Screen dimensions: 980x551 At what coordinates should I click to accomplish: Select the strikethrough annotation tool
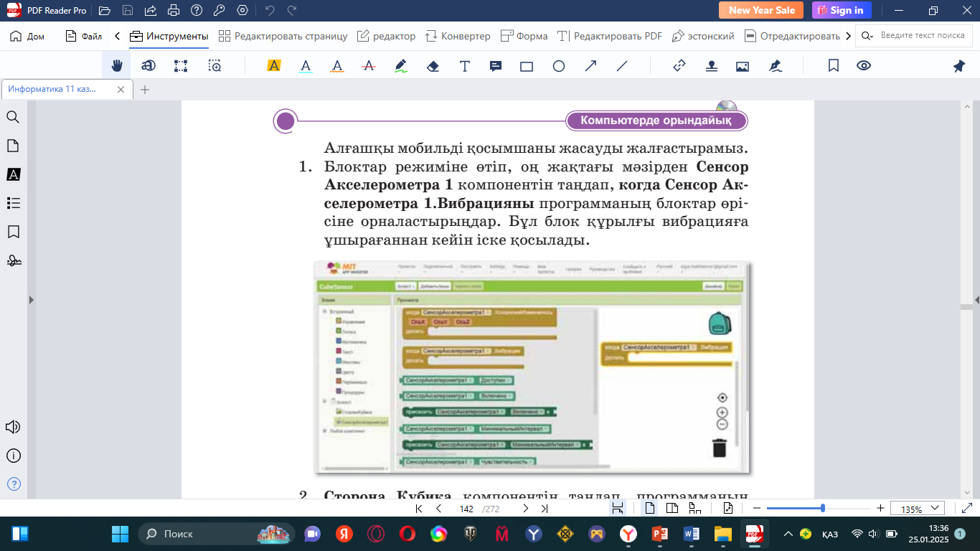[369, 66]
